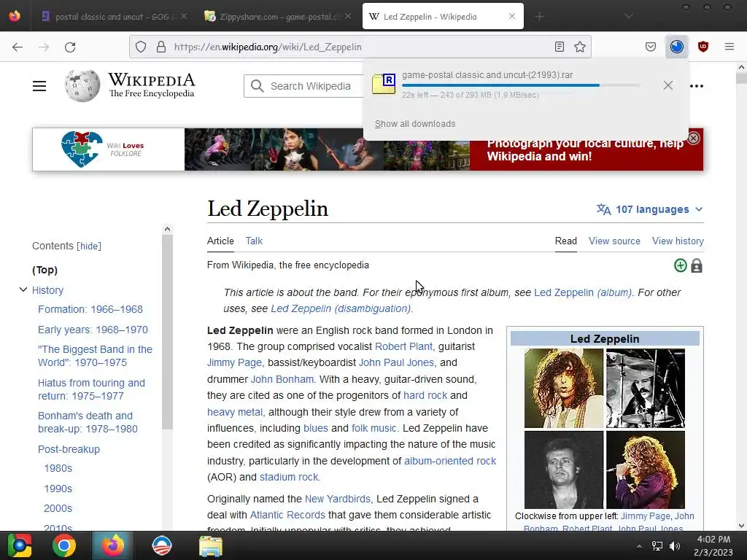Click the Wikipedia globe logo
This screenshot has height=560, width=747.
click(x=82, y=86)
